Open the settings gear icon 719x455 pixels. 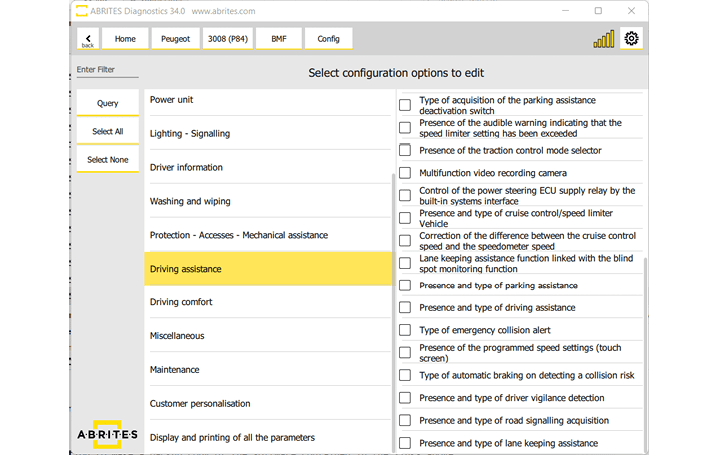(631, 39)
